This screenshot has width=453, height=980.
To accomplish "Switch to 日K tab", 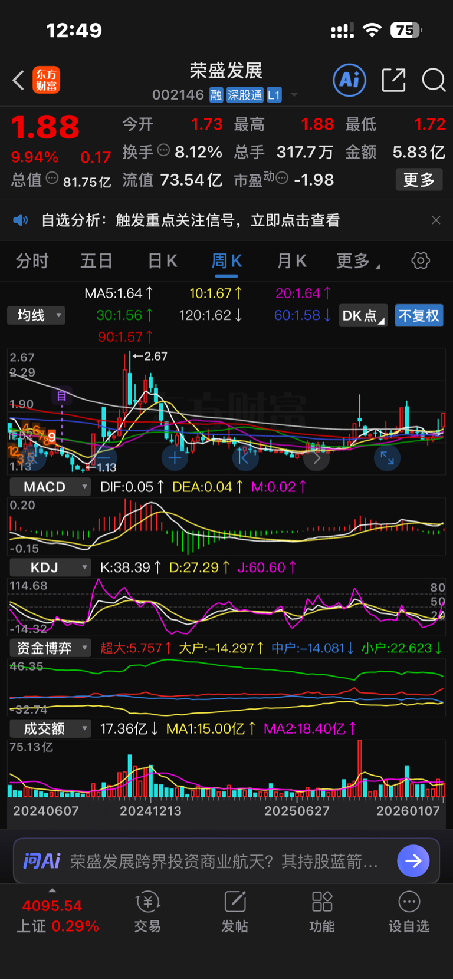I will pyautogui.click(x=162, y=261).
